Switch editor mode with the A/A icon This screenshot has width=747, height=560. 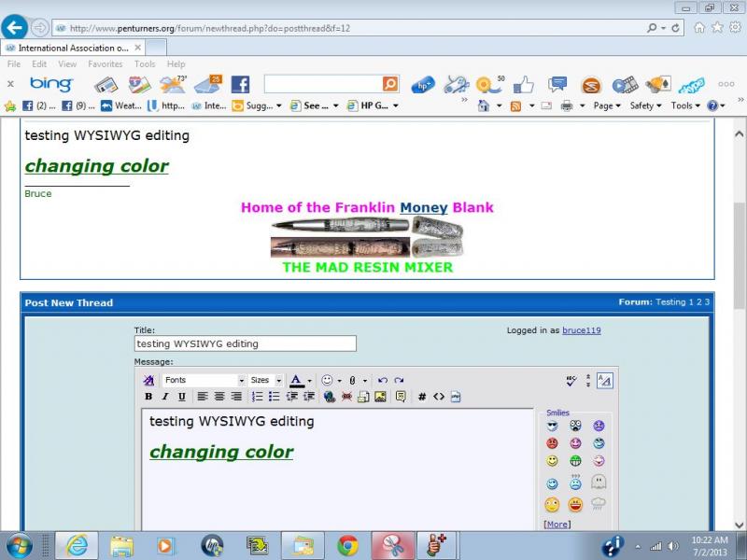(x=604, y=381)
